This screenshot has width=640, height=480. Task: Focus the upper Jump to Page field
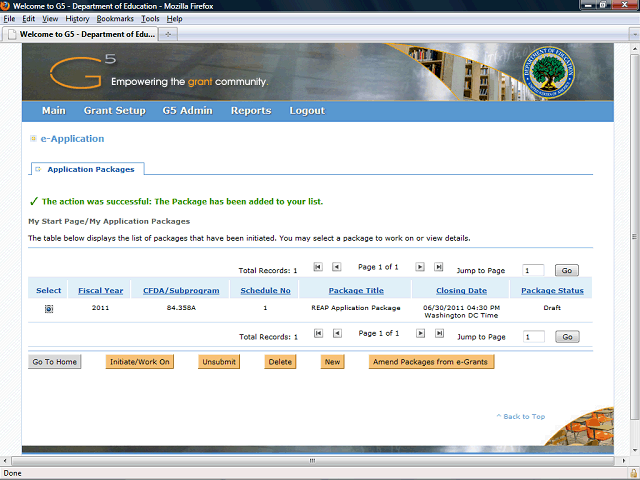(533, 270)
